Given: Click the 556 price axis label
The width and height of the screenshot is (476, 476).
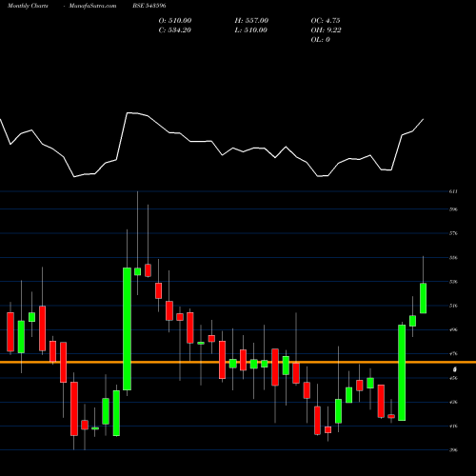Looking at the screenshot, I should coord(453,258).
